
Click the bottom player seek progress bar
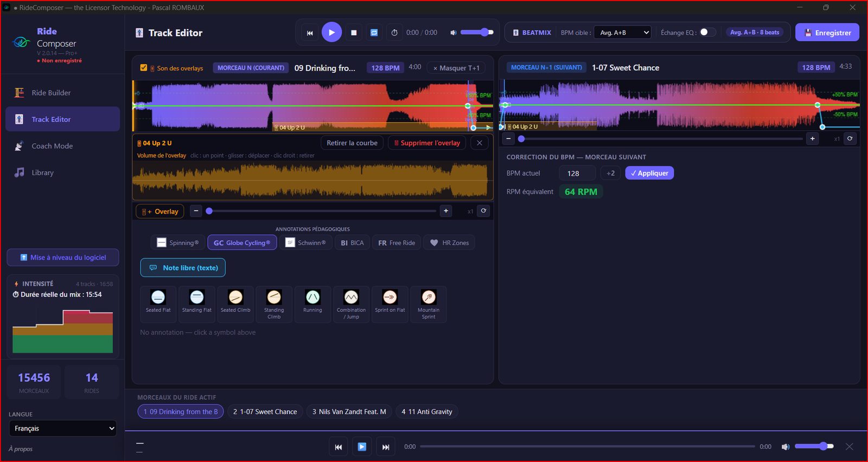[x=587, y=447]
